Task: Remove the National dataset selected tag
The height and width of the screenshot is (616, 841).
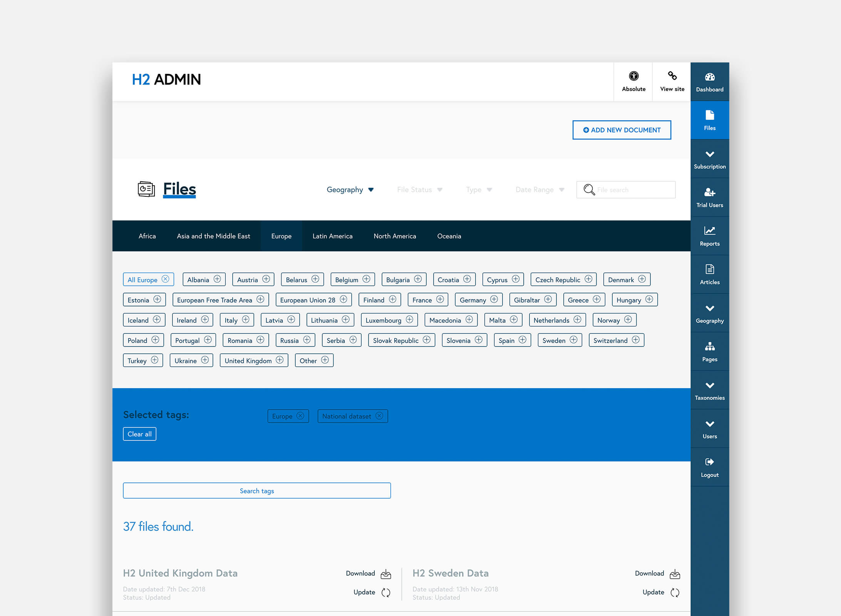Action: [380, 416]
